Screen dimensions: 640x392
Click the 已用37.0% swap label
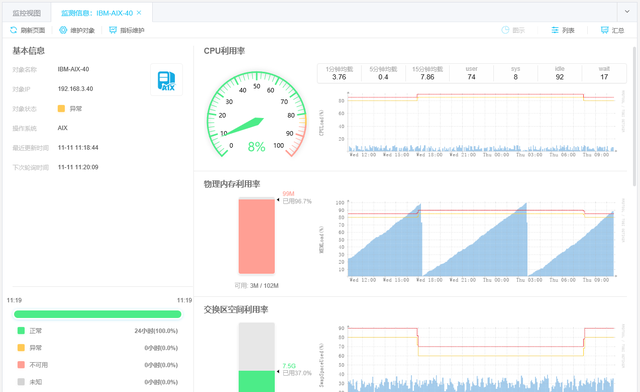click(297, 373)
